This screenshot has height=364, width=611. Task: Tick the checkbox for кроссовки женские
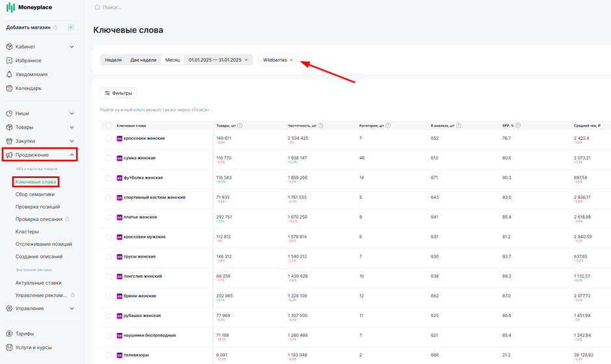coord(109,138)
